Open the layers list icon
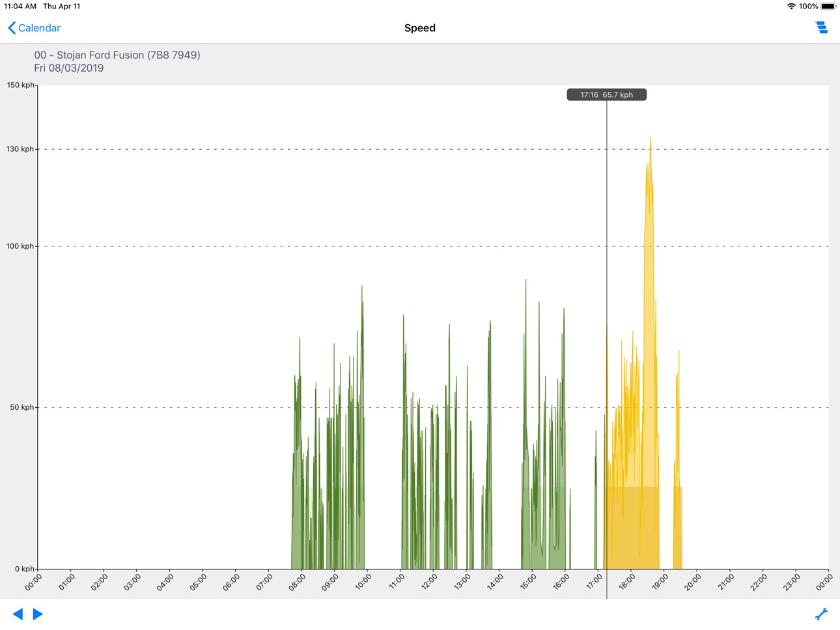 click(822, 27)
